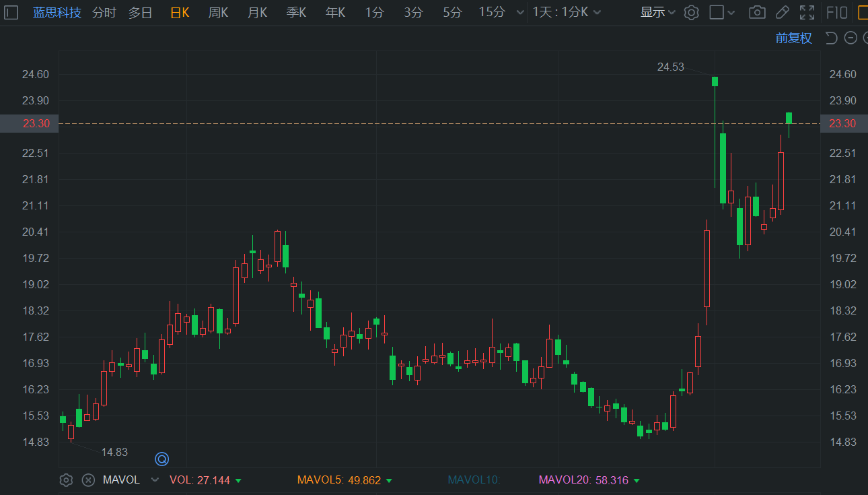
Task: Select the 日K daily candle tab
Action: 179,12
